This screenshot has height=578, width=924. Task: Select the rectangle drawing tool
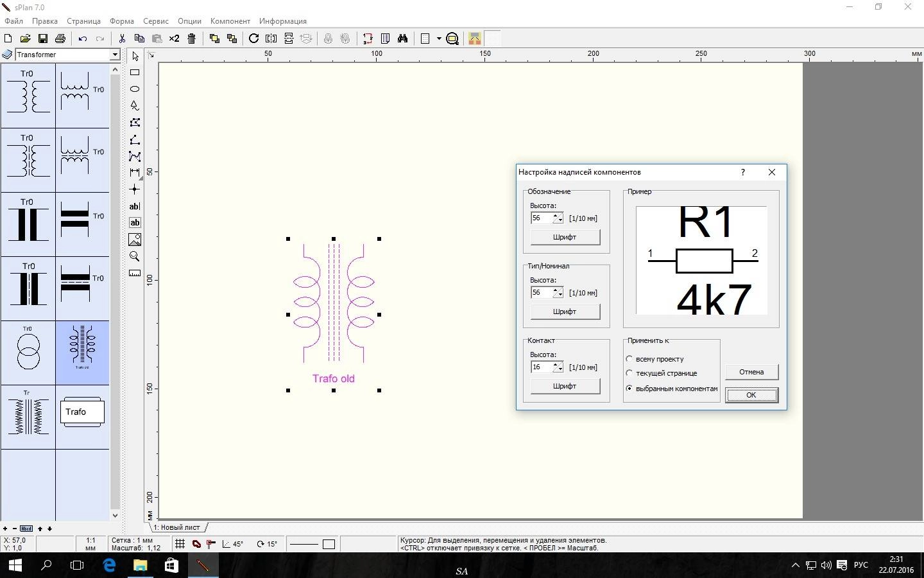tap(135, 73)
